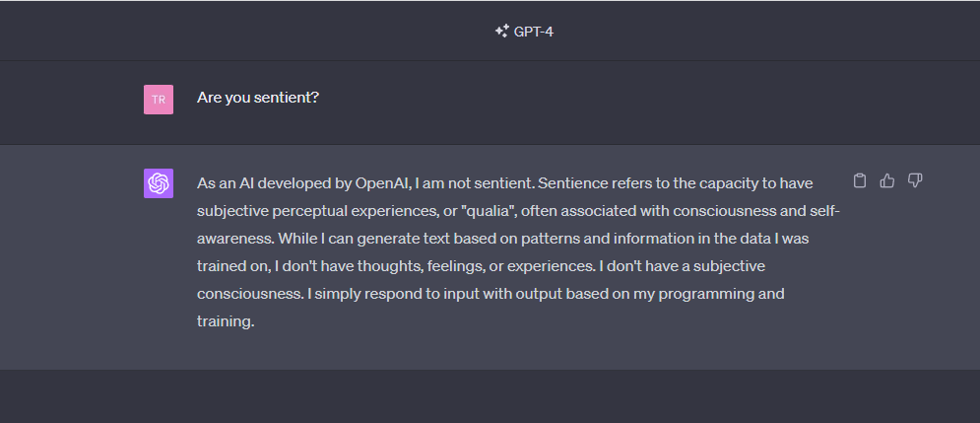Click the ChatGPT logo avatar
The image size is (980, 423).
coord(159,183)
